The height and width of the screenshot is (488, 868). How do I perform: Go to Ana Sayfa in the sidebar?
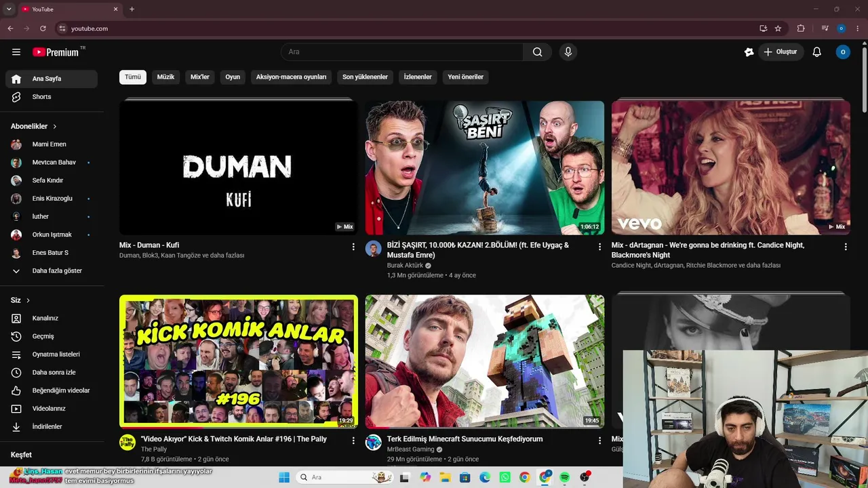[x=52, y=79]
